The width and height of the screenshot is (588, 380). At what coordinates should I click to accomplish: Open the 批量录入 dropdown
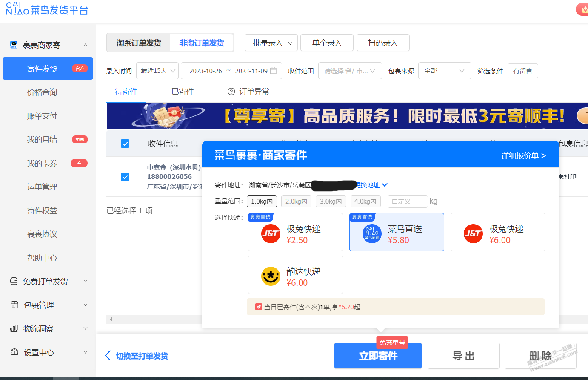pyautogui.click(x=271, y=43)
